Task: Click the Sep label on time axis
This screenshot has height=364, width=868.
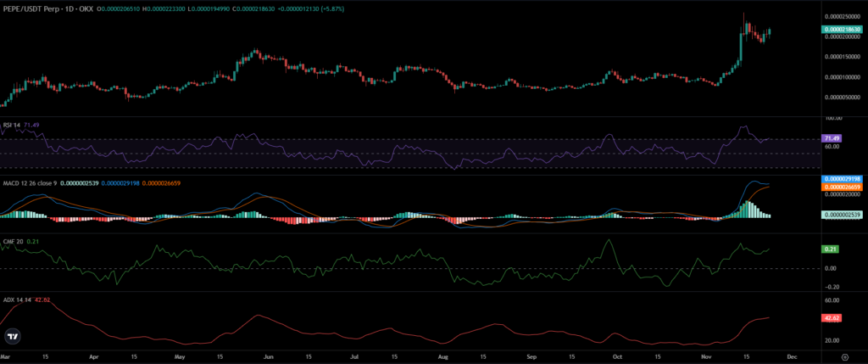Action: coord(531,357)
